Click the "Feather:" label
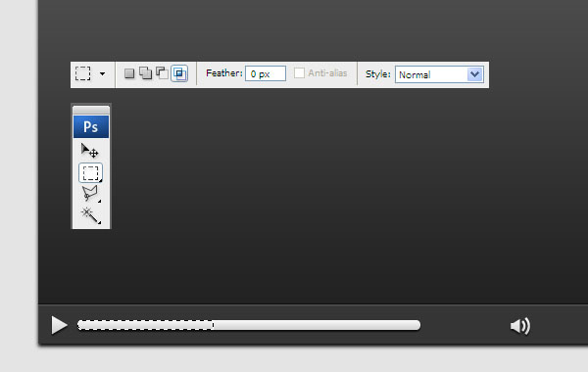 point(224,73)
